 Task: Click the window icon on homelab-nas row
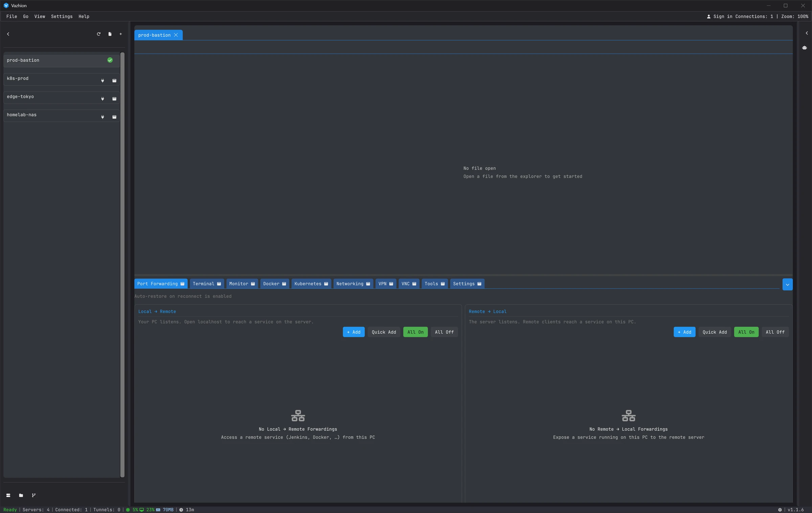tap(114, 117)
